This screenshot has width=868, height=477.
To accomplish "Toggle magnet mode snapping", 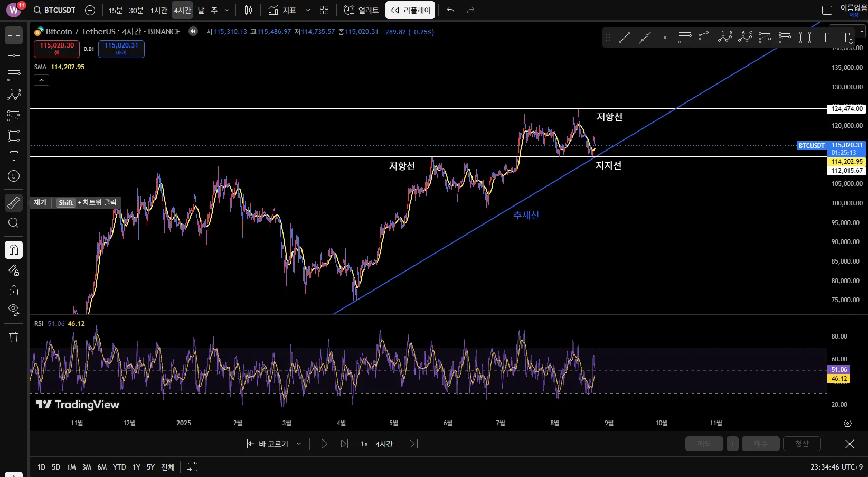I will click(14, 250).
